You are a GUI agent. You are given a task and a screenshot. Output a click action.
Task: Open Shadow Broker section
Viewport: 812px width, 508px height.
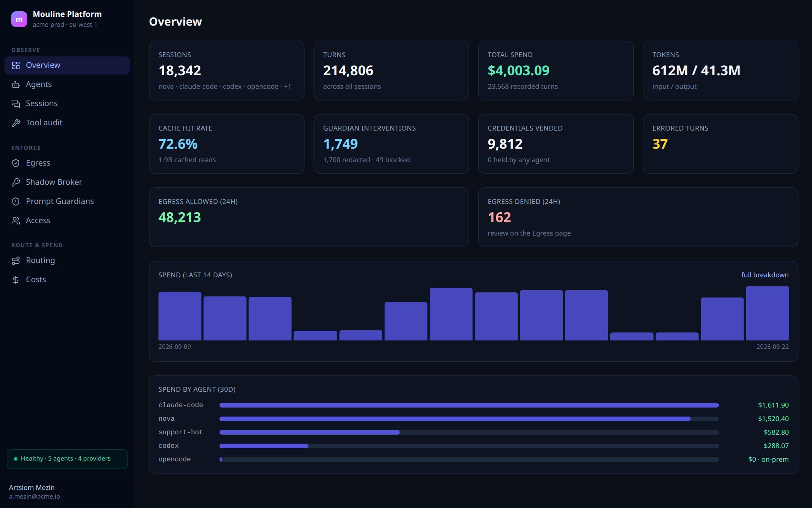click(x=67, y=183)
